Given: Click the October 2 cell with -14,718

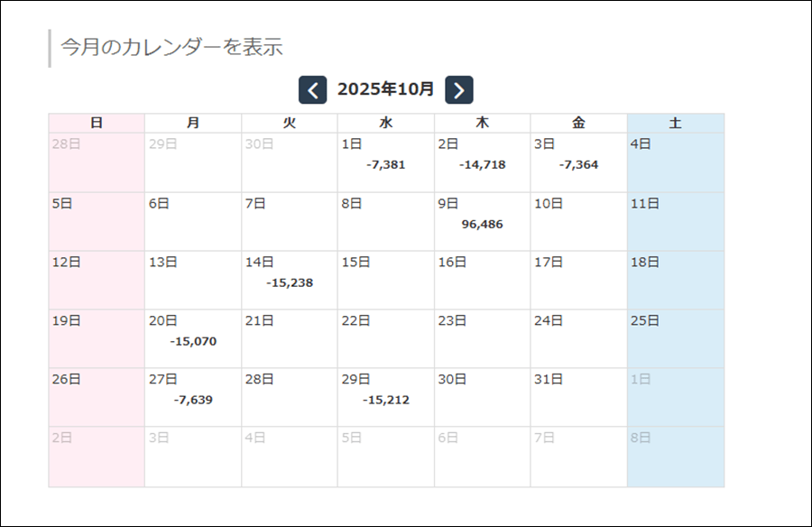Looking at the screenshot, I should (482, 162).
